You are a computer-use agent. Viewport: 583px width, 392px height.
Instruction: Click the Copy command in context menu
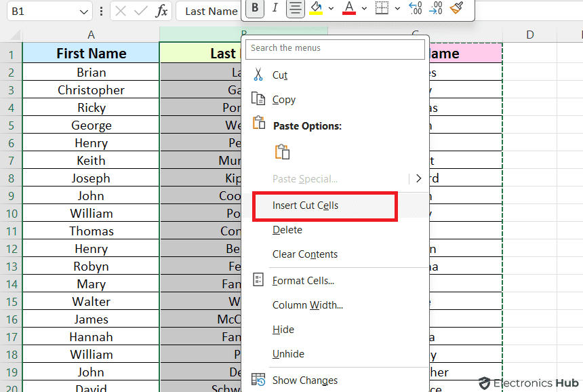[x=283, y=99]
